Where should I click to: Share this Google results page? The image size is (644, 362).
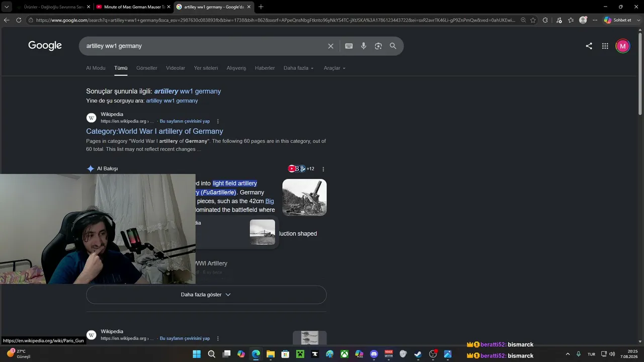[589, 46]
